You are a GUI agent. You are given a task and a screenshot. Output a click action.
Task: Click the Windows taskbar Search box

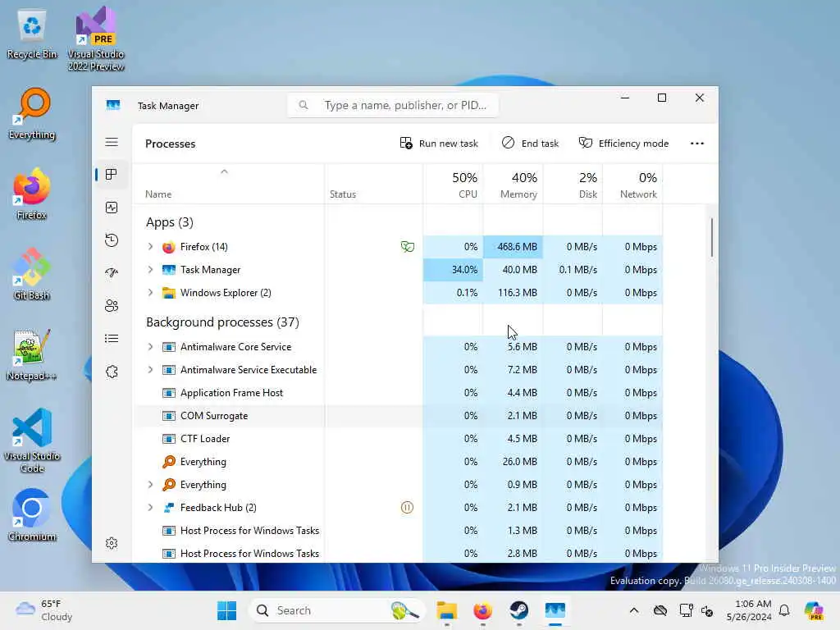tap(337, 610)
